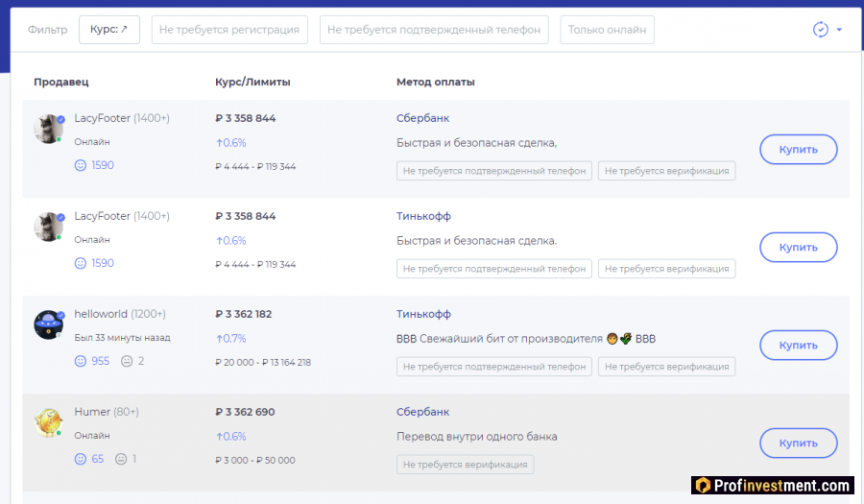Click the 'Не требуется верификация' tag in helloworld's row
864x504 pixels.
point(667,367)
